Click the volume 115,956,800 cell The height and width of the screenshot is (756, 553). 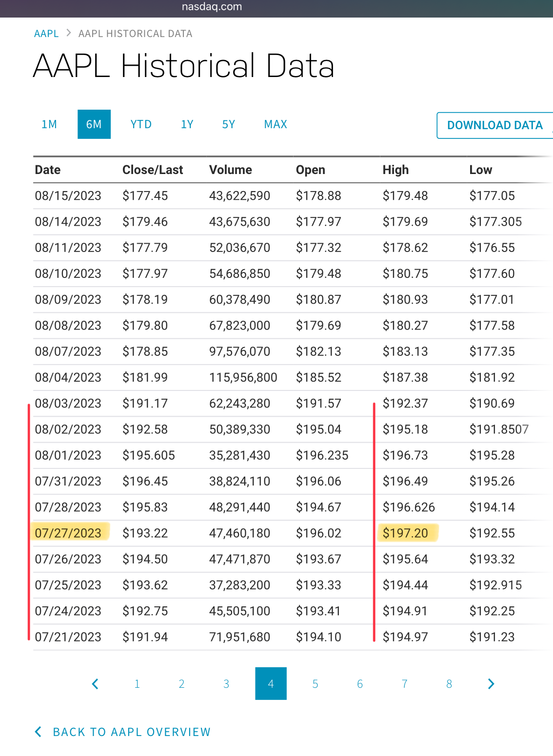click(x=243, y=378)
